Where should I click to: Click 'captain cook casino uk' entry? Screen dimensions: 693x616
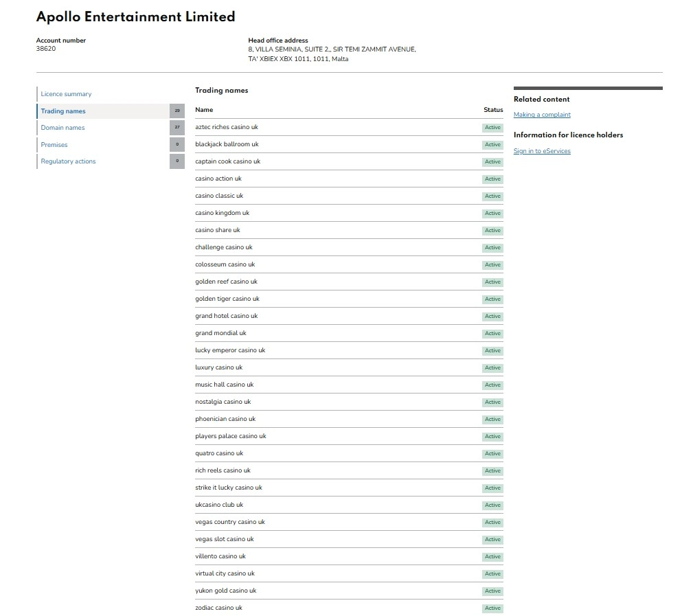[227, 161]
